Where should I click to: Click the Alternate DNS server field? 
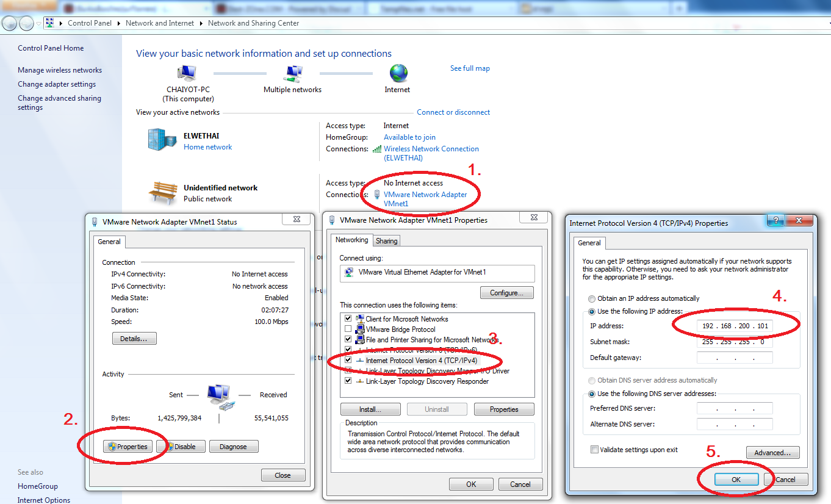735,424
